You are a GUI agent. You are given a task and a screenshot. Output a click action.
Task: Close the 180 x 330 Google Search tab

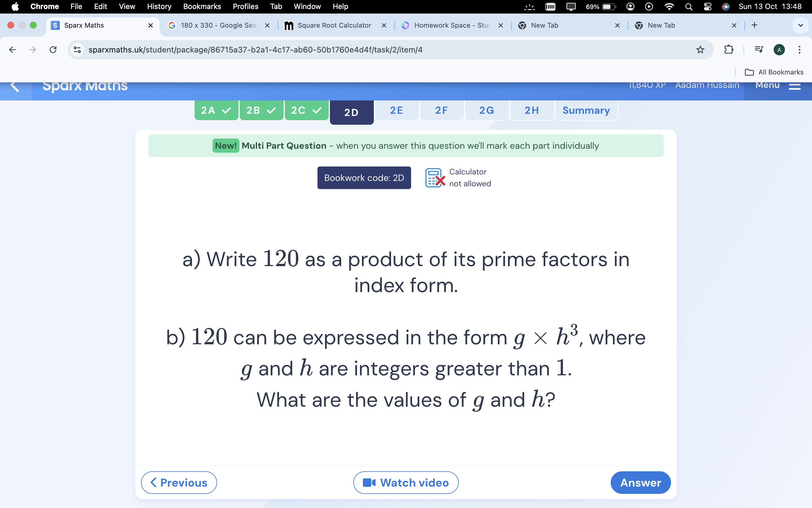pyautogui.click(x=267, y=25)
